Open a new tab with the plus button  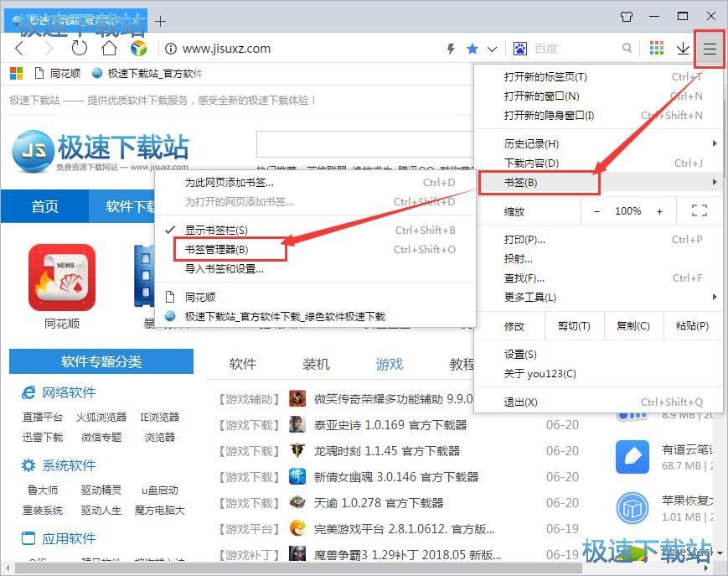160,21
